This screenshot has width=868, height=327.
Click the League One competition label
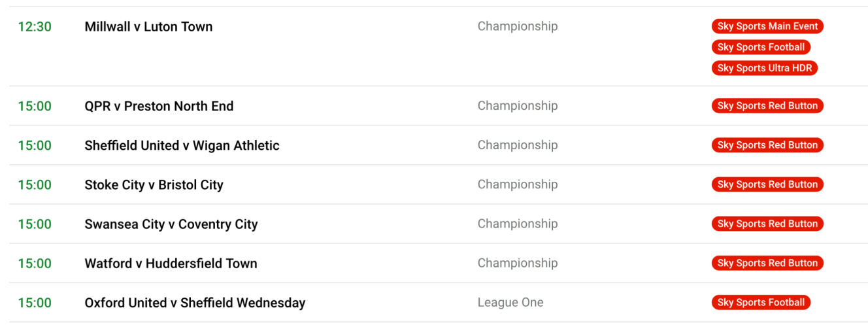[x=510, y=302]
